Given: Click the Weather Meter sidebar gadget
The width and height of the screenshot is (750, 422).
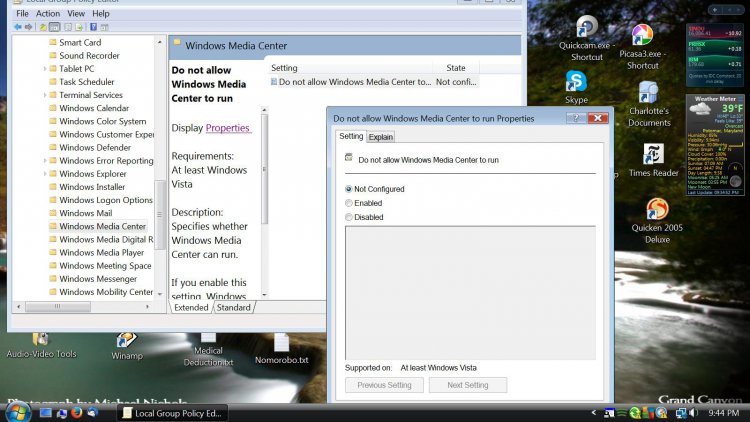Looking at the screenshot, I should (x=715, y=144).
